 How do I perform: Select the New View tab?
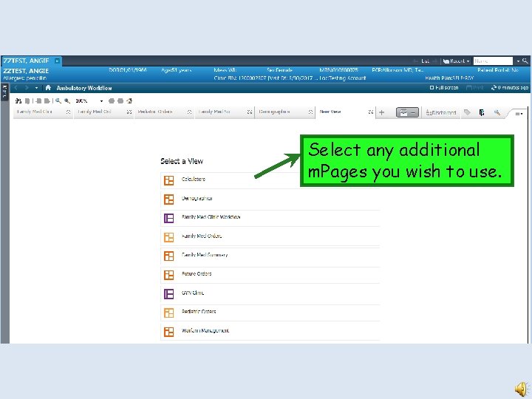tap(345, 112)
